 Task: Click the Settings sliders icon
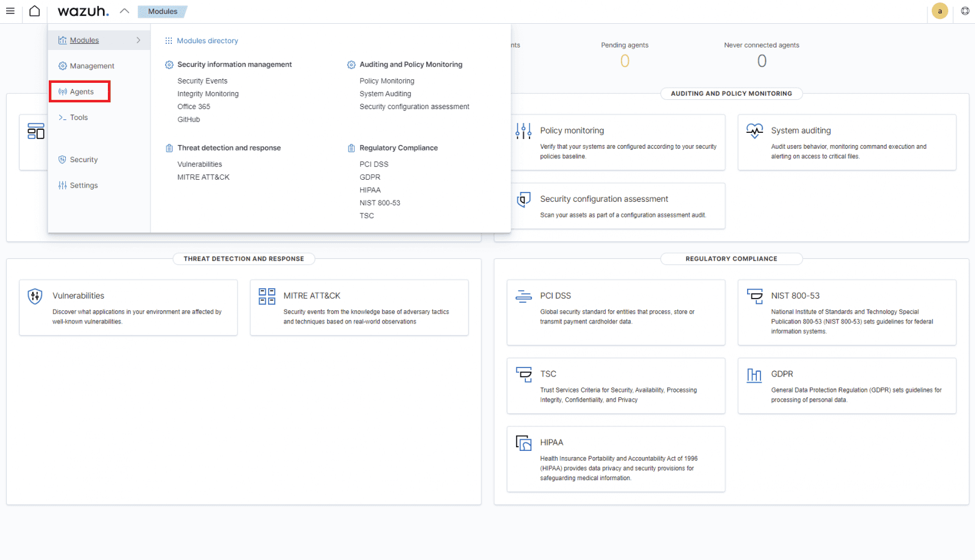62,185
